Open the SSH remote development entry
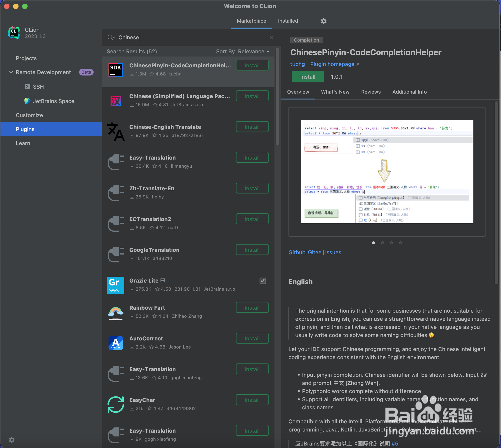 (x=34, y=87)
